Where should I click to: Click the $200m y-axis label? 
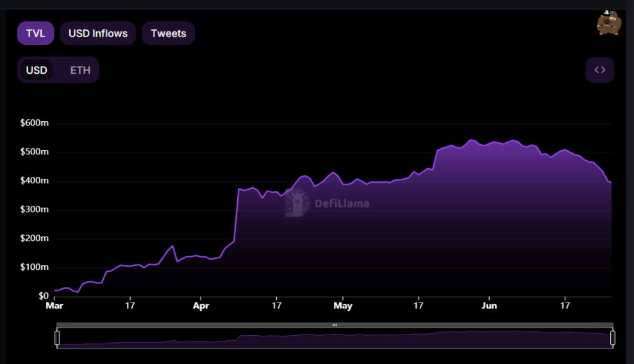pos(35,238)
